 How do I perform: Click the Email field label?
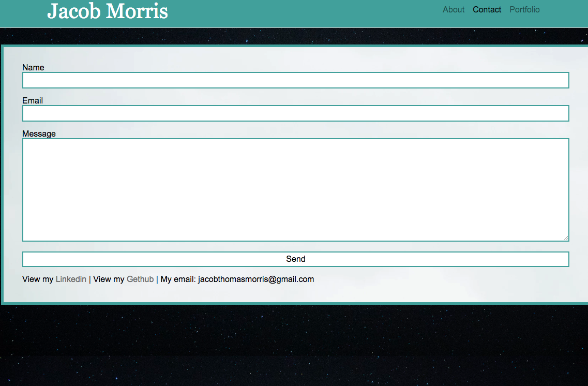click(32, 100)
